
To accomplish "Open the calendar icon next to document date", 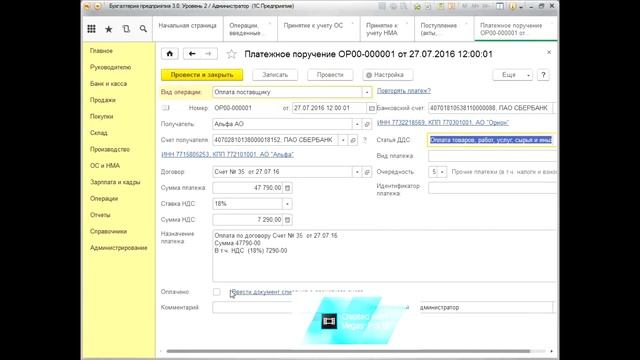I will pyautogui.click(x=371, y=108).
